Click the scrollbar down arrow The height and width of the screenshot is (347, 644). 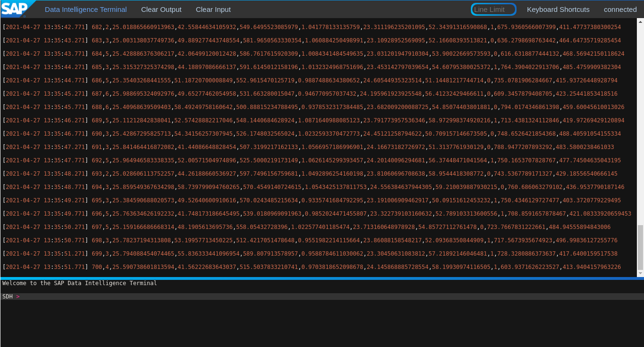pyautogui.click(x=640, y=273)
